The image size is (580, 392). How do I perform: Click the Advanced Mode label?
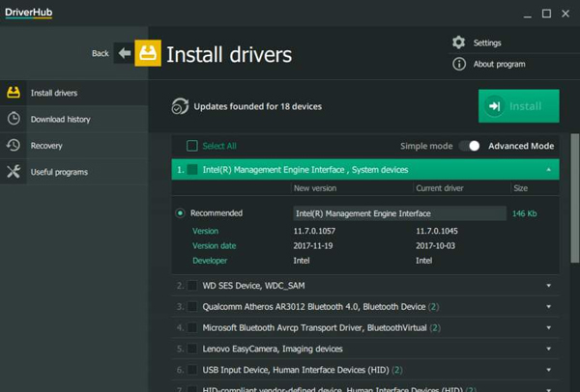(x=521, y=147)
